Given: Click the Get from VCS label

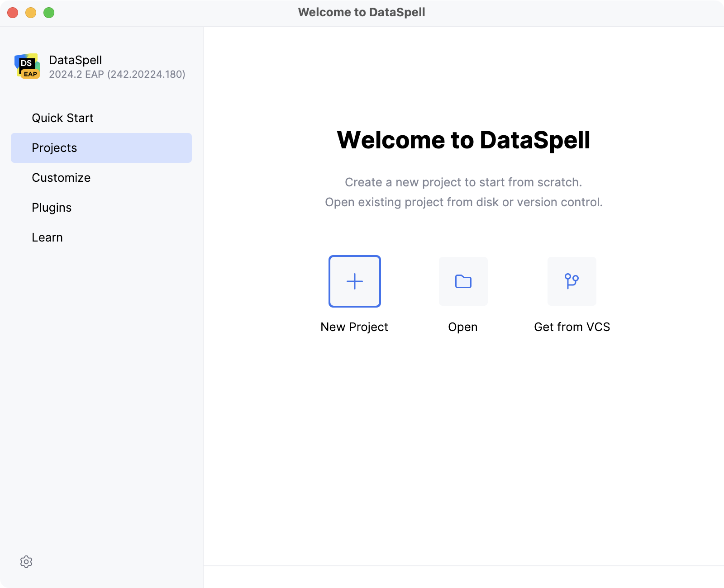Looking at the screenshot, I should click(x=572, y=327).
